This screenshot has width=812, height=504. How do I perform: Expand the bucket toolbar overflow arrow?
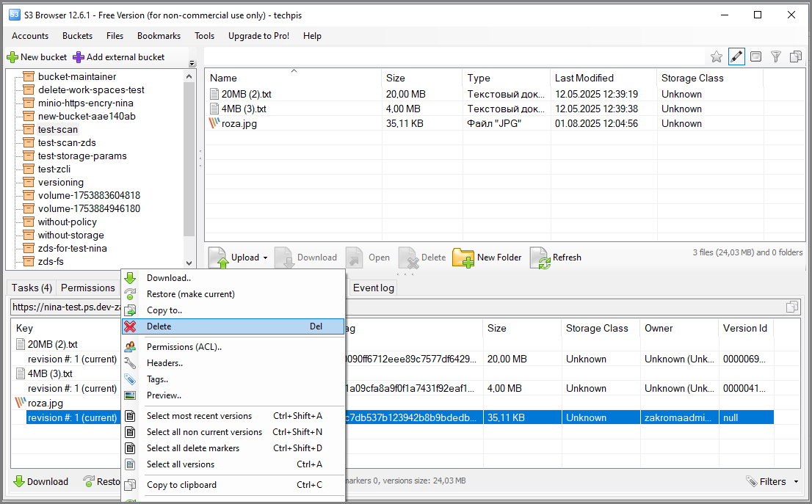coord(192,64)
